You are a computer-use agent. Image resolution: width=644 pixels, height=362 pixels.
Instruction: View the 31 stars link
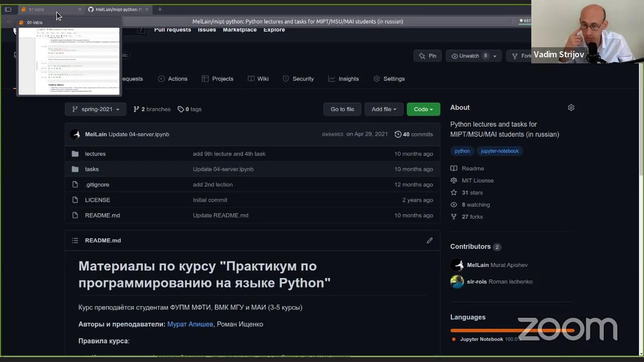point(467,193)
